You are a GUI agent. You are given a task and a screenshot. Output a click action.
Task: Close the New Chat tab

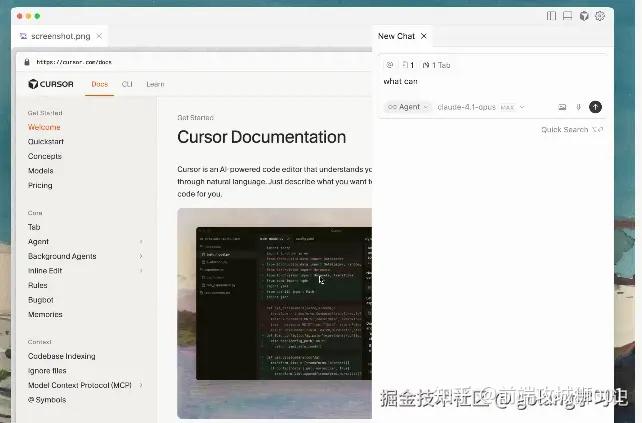click(x=424, y=36)
